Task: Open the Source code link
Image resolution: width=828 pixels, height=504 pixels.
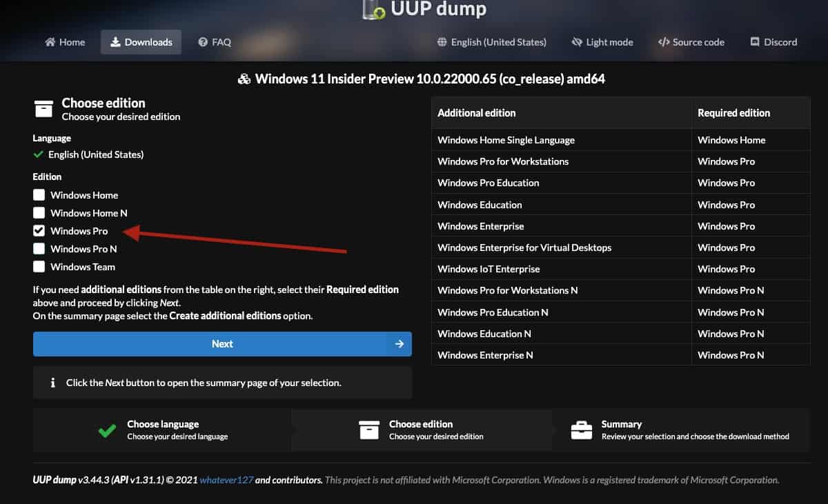Action: click(691, 42)
